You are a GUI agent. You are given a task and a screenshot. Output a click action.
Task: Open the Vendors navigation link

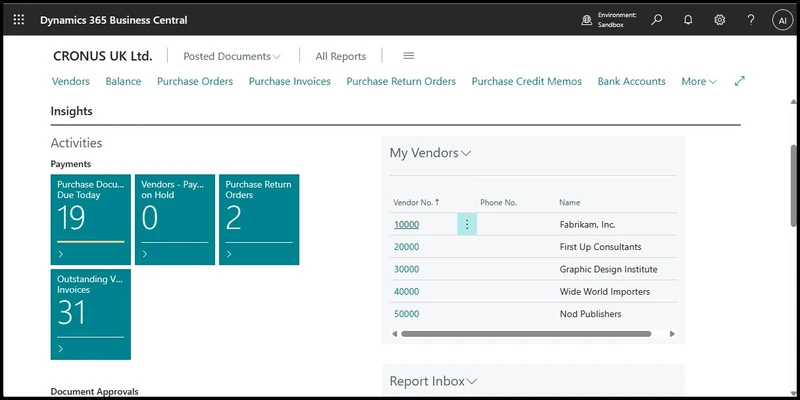71,81
